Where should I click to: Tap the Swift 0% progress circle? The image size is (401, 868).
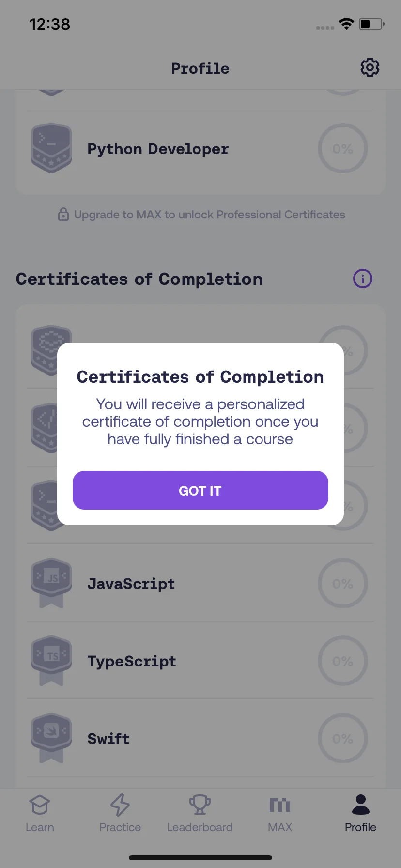[343, 738]
